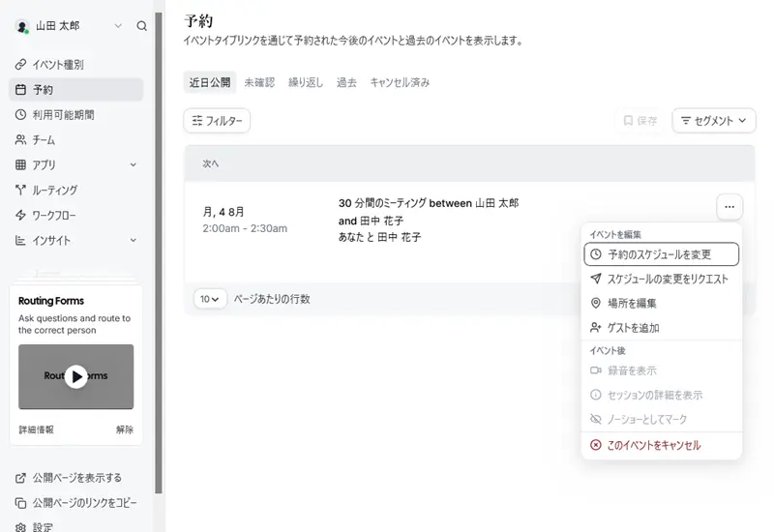Click the あなた と 田中 花子 attendees text
This screenshot has height=532, width=774.
point(379,237)
